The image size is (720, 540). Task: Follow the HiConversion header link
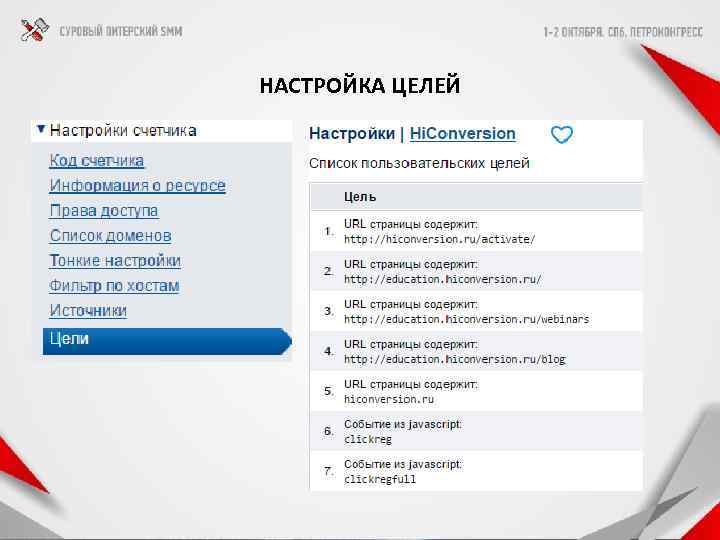pyautogui.click(x=462, y=134)
